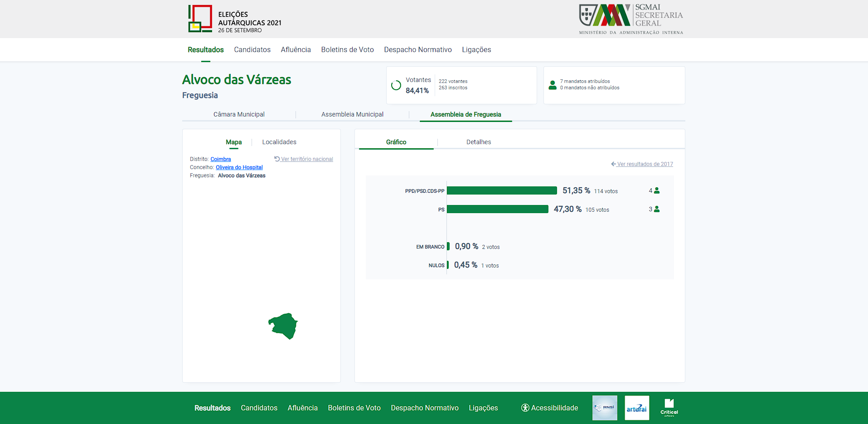Click the PS mandates person icon
Screen dimensions: 868x424
657,210
